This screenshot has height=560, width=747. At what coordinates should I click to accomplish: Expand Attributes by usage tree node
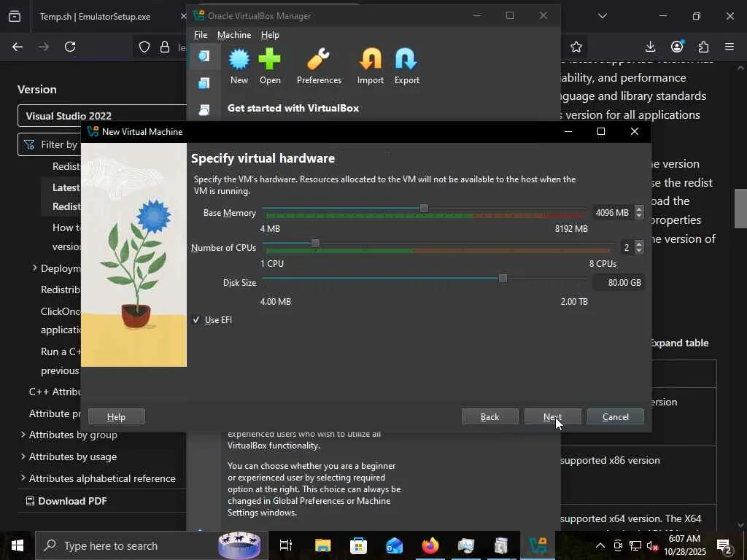tap(23, 456)
